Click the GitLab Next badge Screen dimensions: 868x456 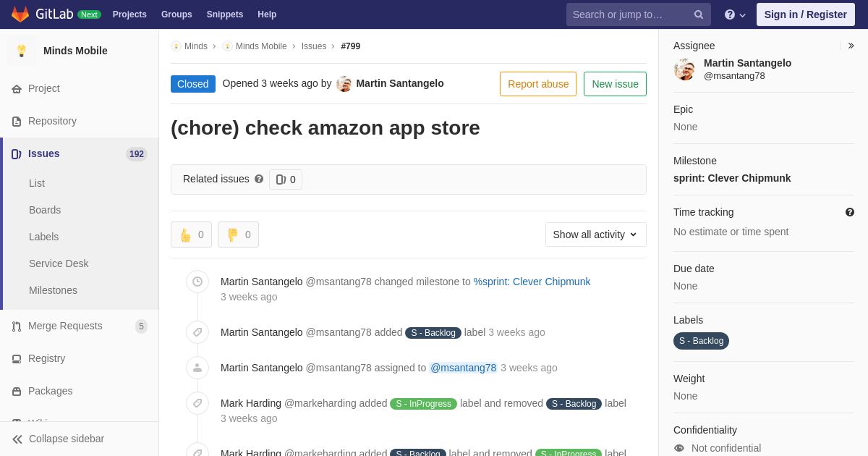click(89, 14)
